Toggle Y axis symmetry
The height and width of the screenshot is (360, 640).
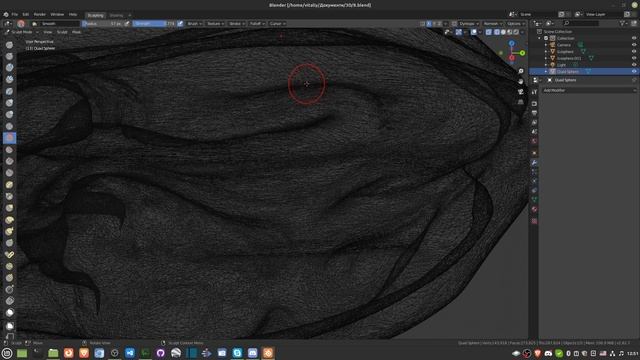click(x=434, y=24)
